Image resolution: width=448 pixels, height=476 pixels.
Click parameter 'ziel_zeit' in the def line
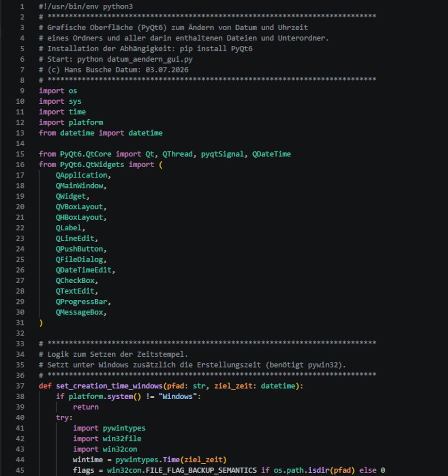tap(233, 386)
